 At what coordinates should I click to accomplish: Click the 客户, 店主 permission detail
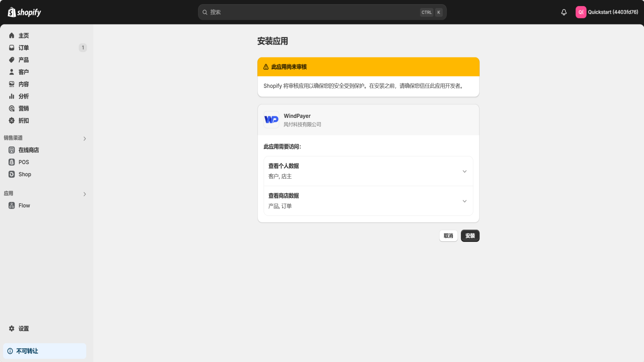tap(280, 176)
